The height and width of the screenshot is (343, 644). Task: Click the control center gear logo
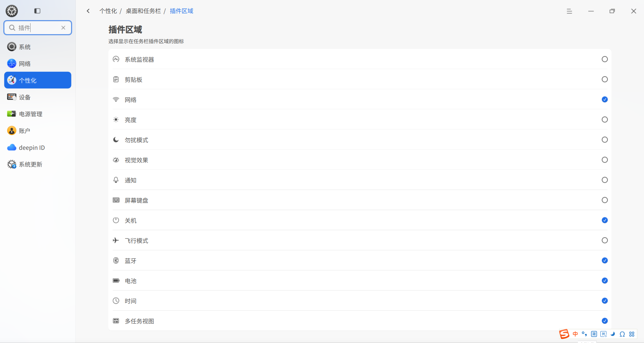tap(12, 11)
